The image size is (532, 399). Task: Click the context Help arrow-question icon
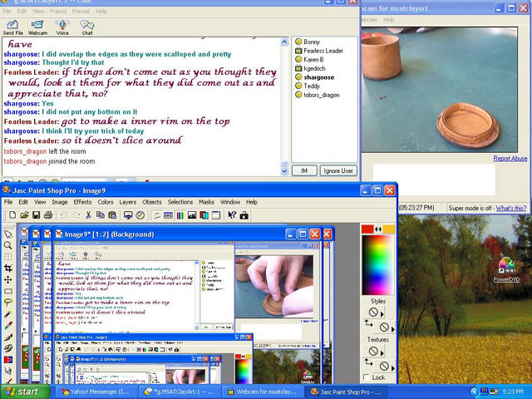[232, 215]
